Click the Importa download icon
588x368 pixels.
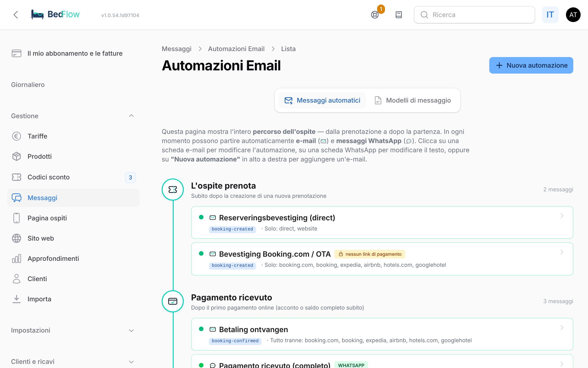[x=17, y=299]
